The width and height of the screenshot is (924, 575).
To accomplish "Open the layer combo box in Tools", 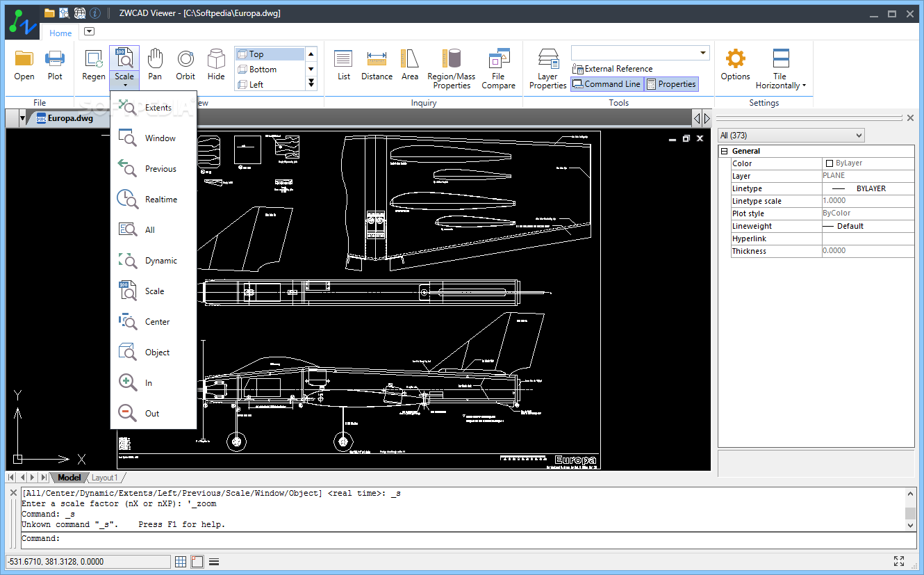I will coord(640,53).
